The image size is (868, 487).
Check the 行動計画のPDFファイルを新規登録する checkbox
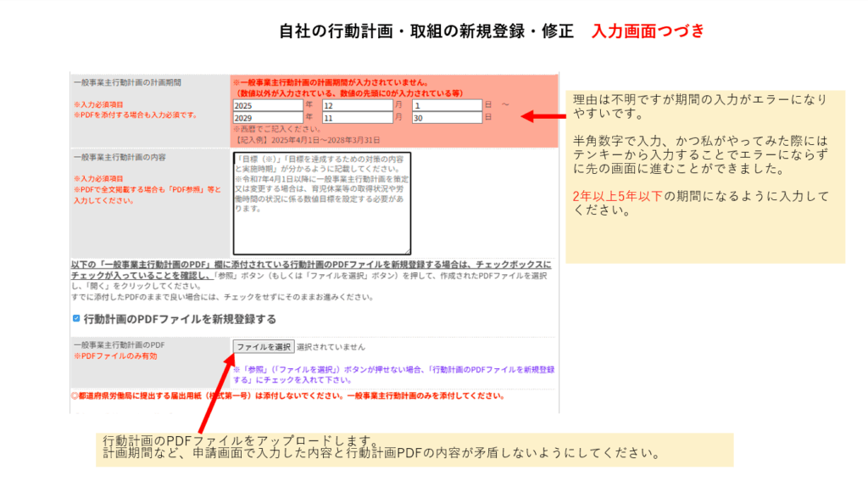76,319
